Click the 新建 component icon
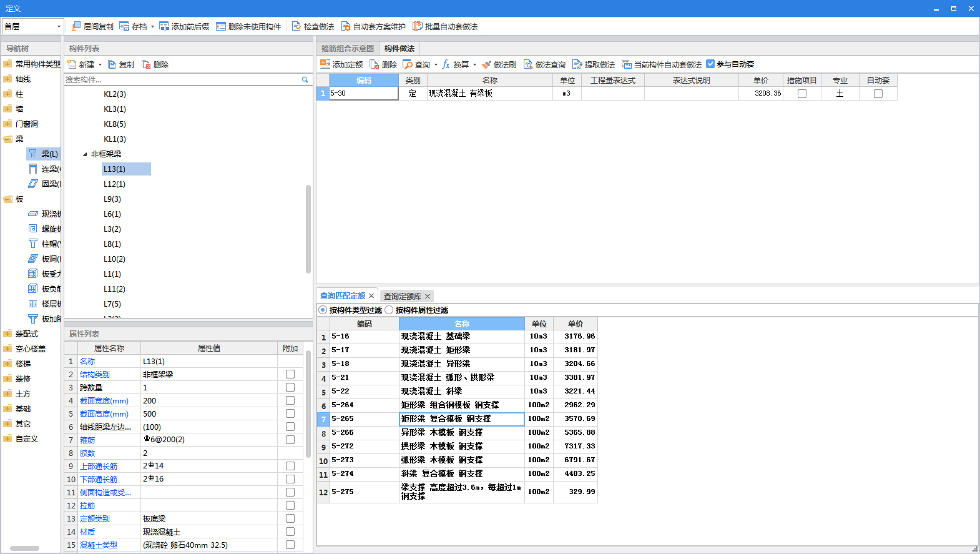Image resolution: width=980 pixels, height=554 pixels. pyautogui.click(x=72, y=64)
